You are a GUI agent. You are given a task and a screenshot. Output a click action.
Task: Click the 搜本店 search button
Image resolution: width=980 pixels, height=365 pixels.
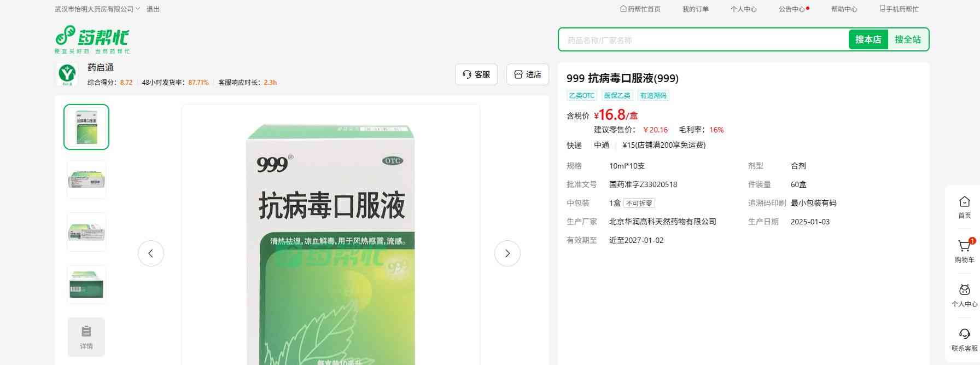868,39
